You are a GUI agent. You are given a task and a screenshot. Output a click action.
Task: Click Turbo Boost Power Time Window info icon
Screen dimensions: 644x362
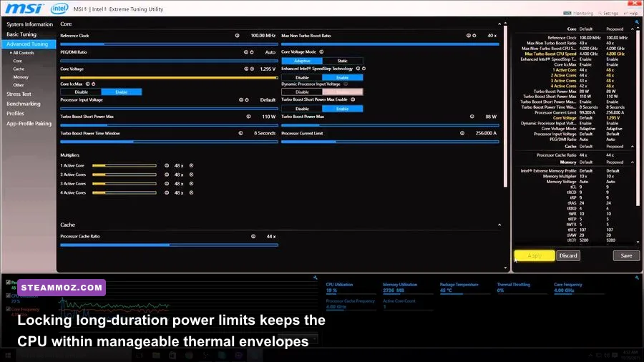240,133
